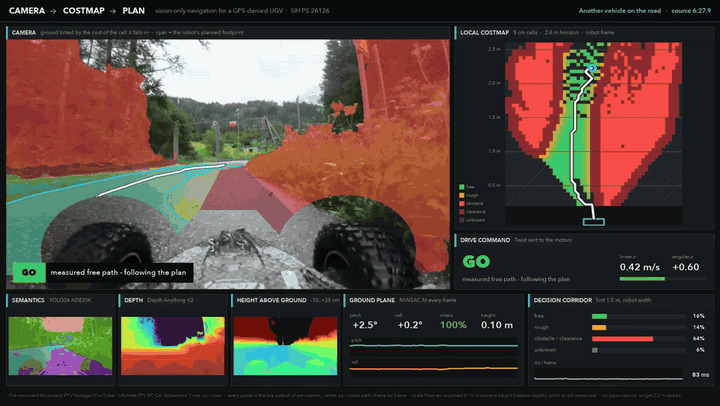The width and height of the screenshot is (720, 406).
Task: Click the SEMANTICS panel title
Action: 28,300
